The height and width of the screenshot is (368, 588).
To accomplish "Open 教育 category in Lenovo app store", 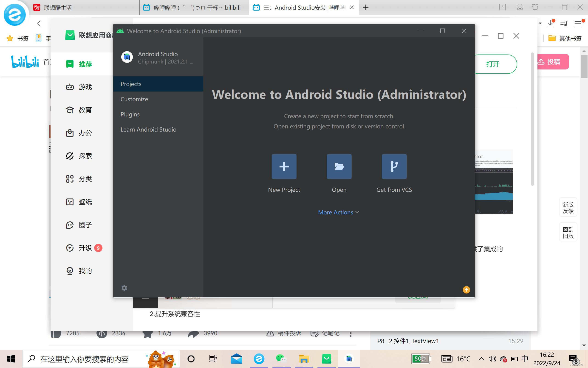I will coord(82,110).
